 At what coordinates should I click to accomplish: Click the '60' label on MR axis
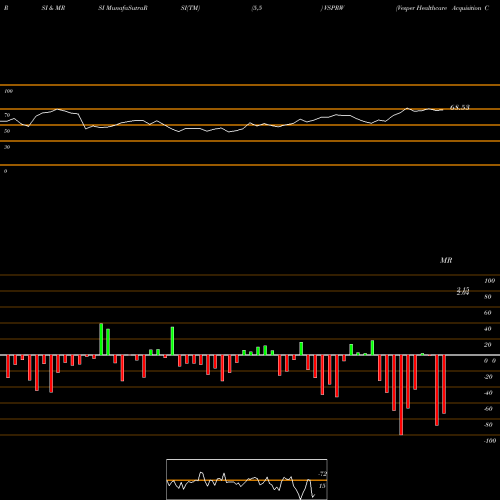488,313
